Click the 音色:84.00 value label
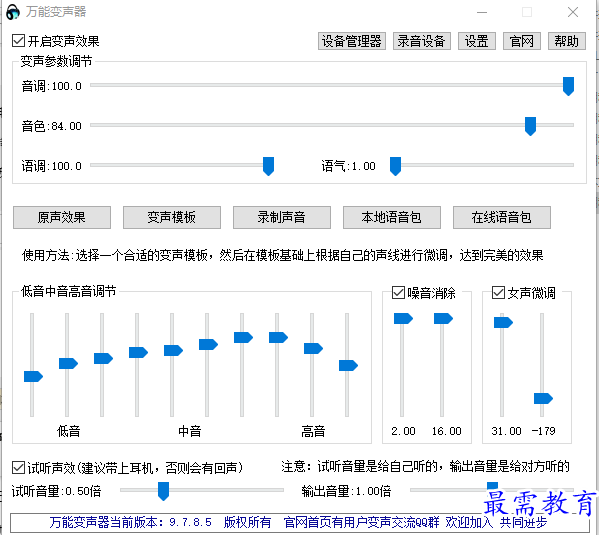Screen dimensions: 605x535 tap(52, 126)
